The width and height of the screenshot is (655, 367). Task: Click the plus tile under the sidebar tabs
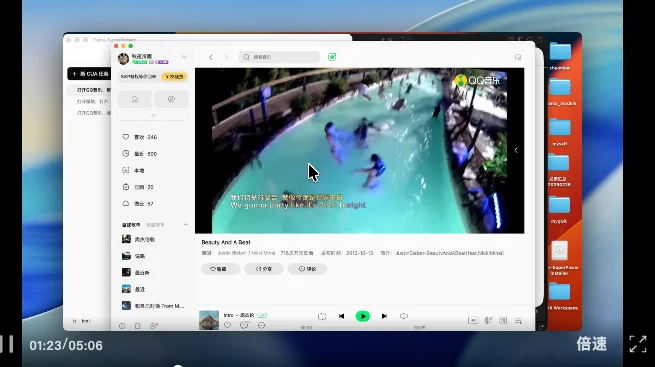click(153, 115)
